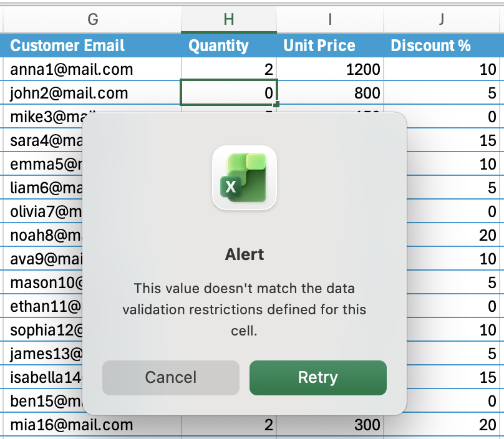The height and width of the screenshot is (439, 504).
Task: Select the discount cell in anna1's row
Action: (442, 69)
